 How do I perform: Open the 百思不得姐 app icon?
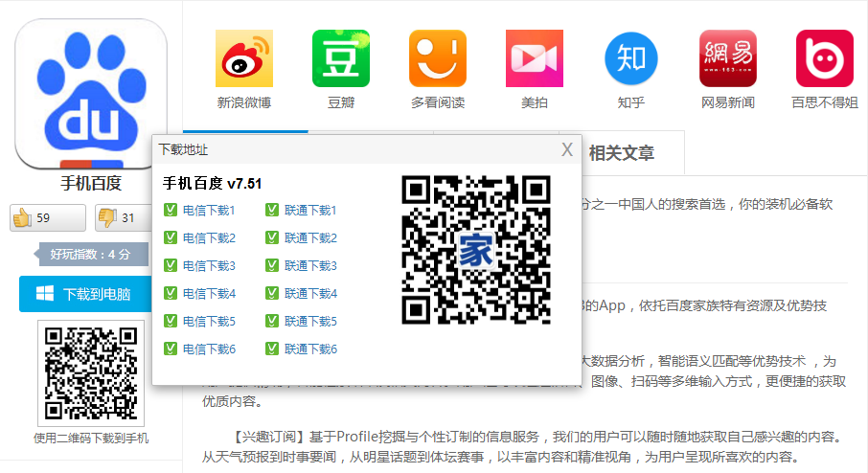[825, 58]
